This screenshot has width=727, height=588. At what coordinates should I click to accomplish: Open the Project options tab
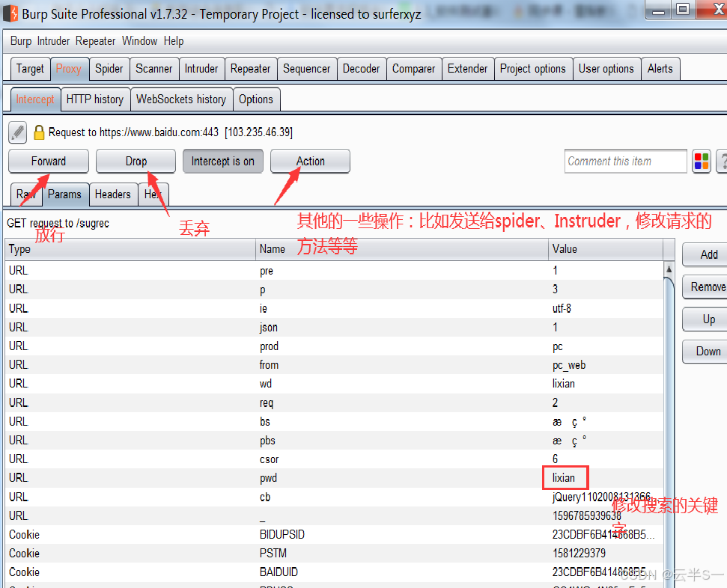click(x=533, y=69)
